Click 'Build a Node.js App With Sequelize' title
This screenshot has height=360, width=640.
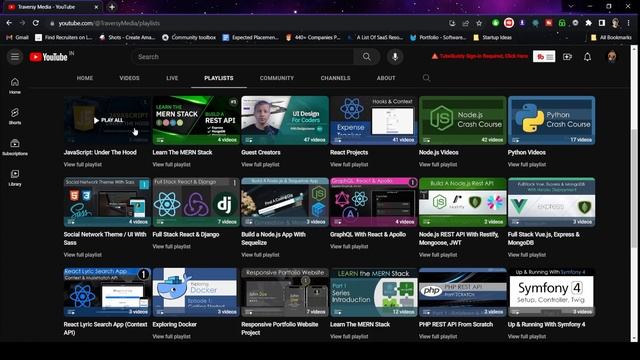point(273,238)
